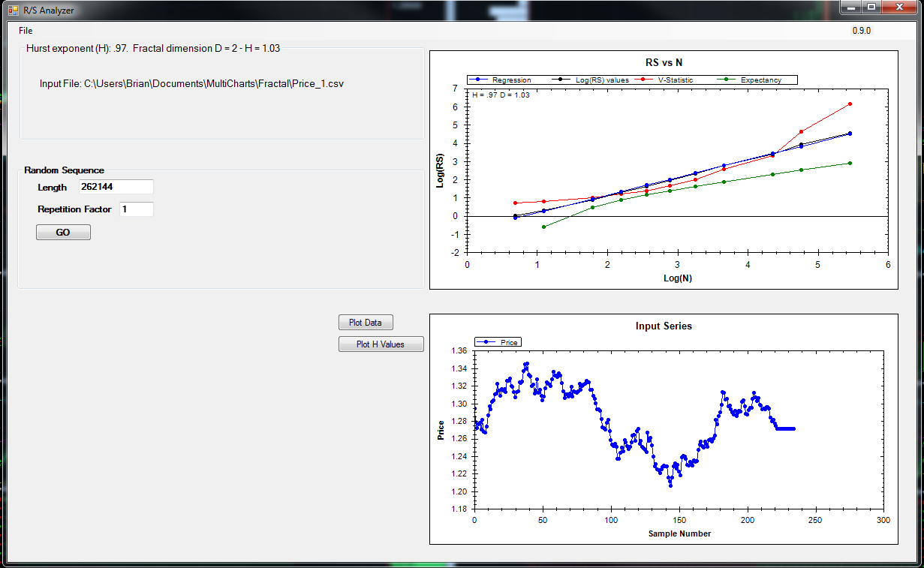Maximize the R/S Analyzer window
Image resolution: width=924 pixels, height=568 pixels.
pyautogui.click(x=871, y=8)
